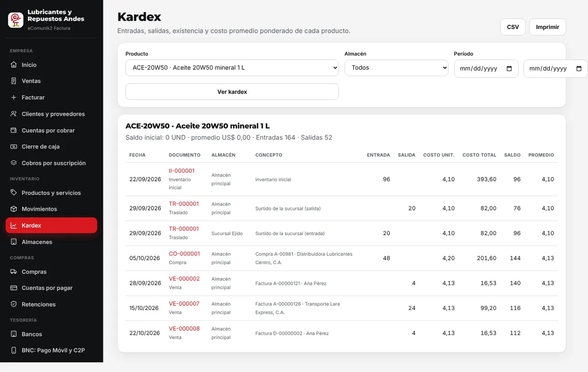
Task: Open the Producto dropdown
Action: [x=232, y=68]
